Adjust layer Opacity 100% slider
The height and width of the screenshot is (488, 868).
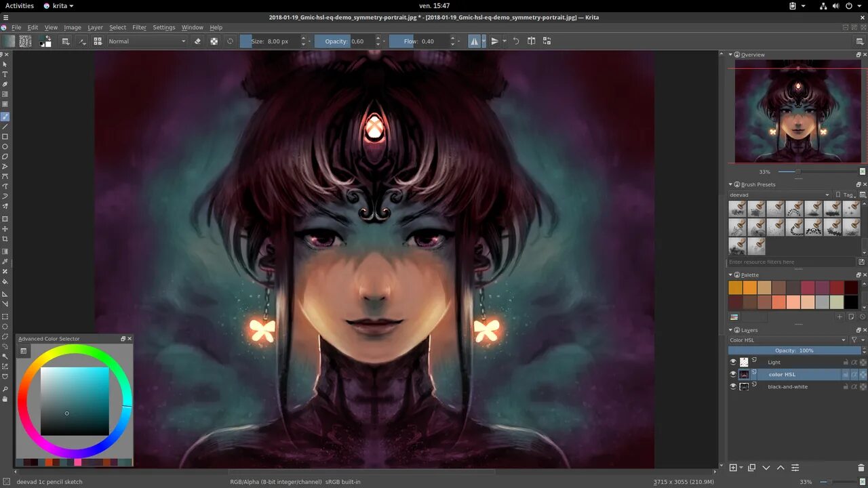(794, 350)
